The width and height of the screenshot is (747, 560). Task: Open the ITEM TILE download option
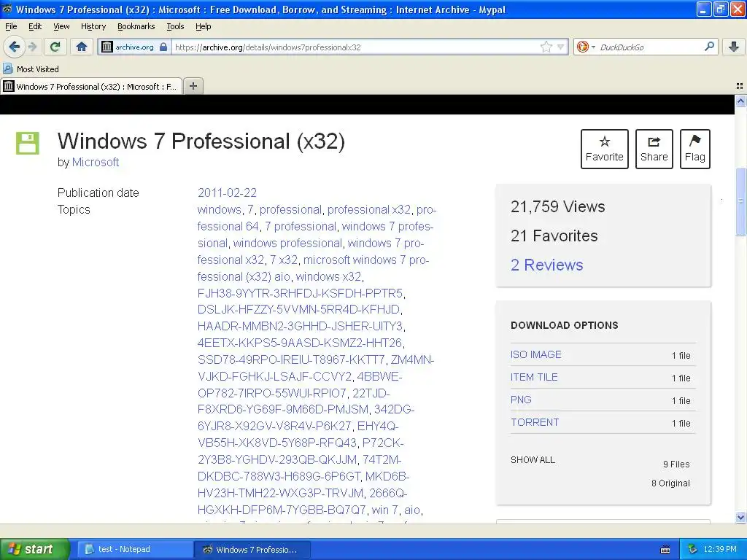pyautogui.click(x=534, y=377)
